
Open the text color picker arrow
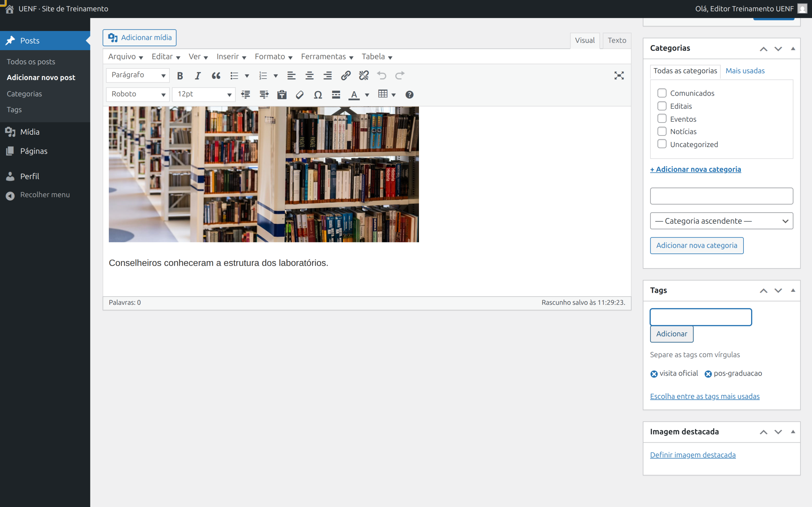coord(367,95)
